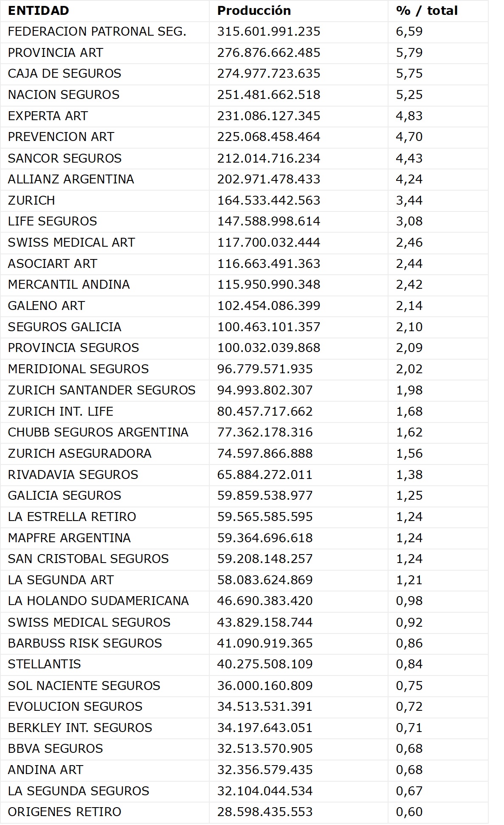The width and height of the screenshot is (504, 825).
Task: Click the Producción column header
Action: coord(254,11)
